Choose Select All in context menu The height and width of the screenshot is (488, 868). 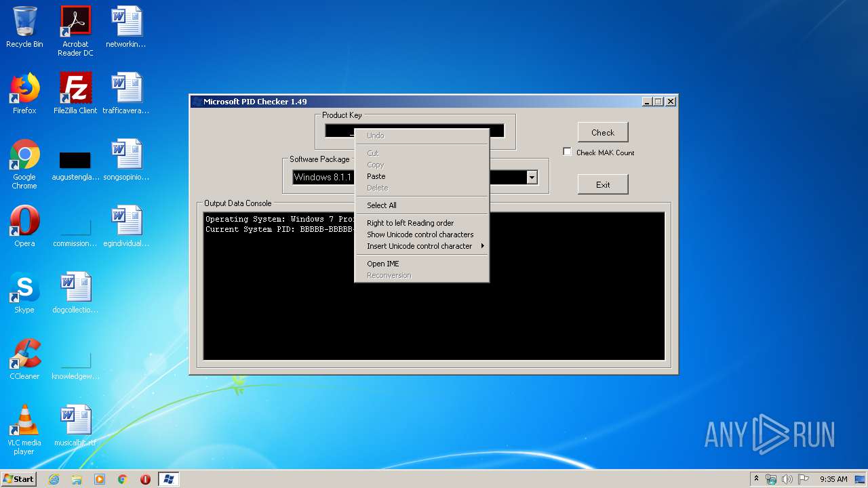421,205
